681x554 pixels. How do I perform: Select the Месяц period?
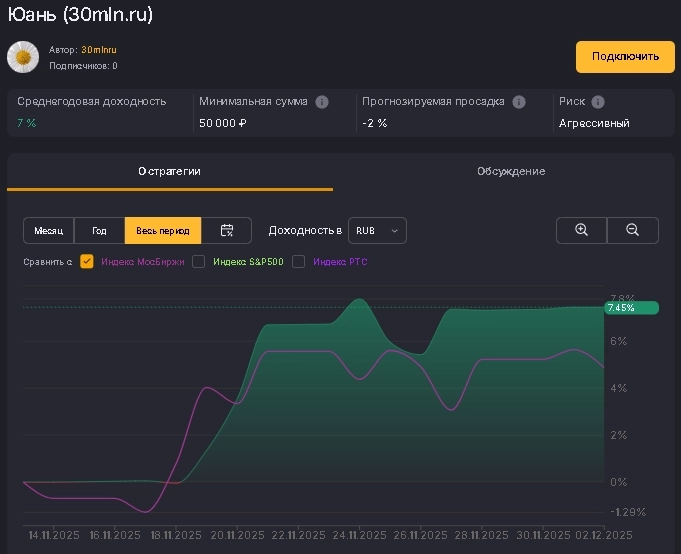(x=49, y=231)
